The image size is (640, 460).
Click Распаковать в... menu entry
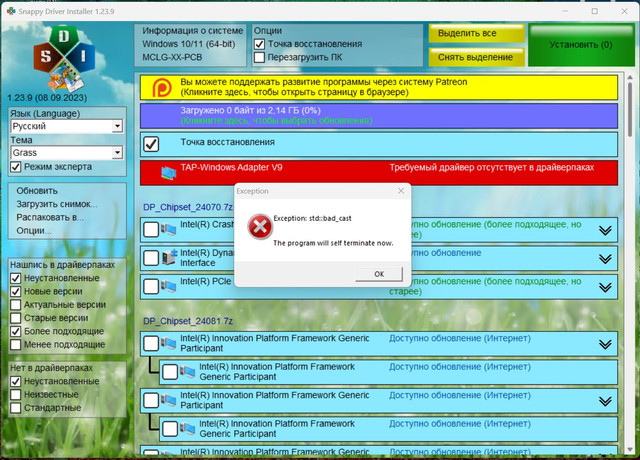tap(50, 217)
